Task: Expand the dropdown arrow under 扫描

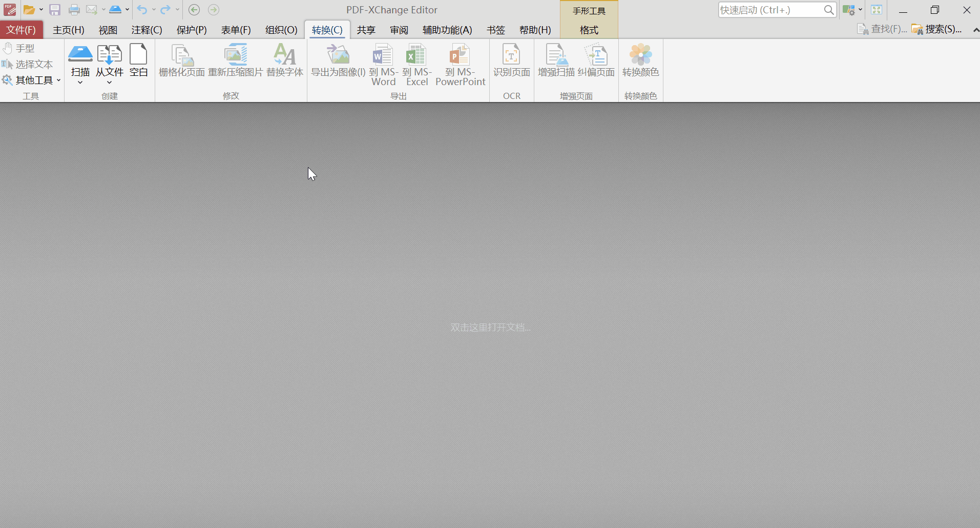Action: (x=80, y=83)
